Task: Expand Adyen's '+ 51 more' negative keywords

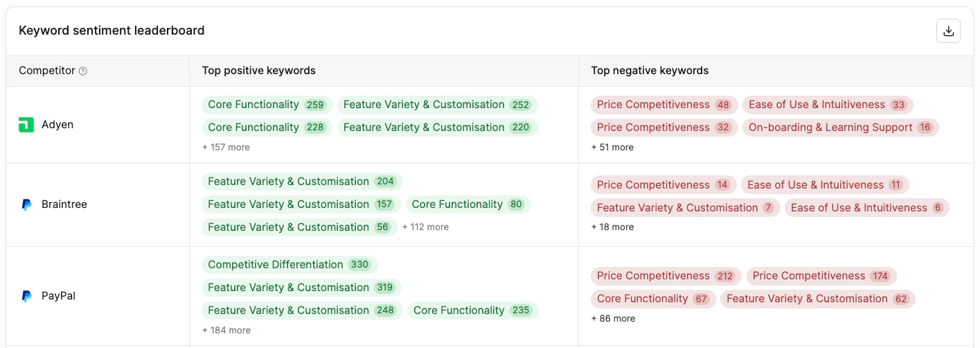Action: tap(612, 147)
